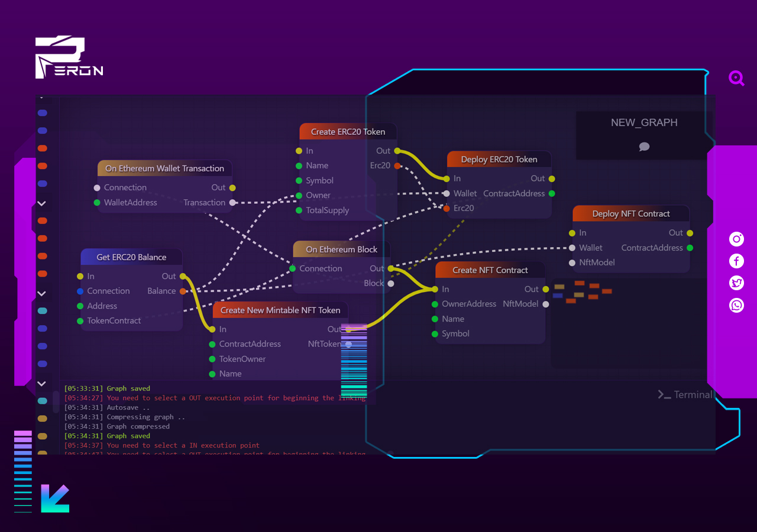This screenshot has height=532, width=757.
Task: Open the Twitter social icon
Action: [x=736, y=283]
